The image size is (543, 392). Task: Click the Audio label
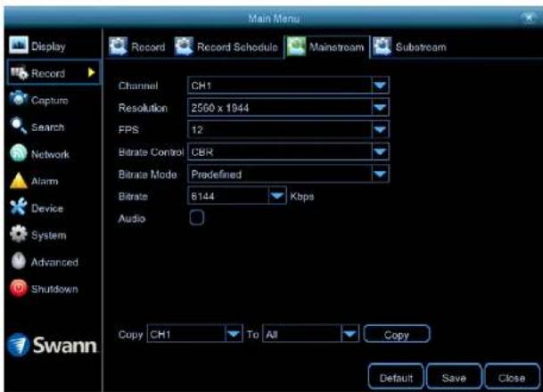[x=132, y=218]
